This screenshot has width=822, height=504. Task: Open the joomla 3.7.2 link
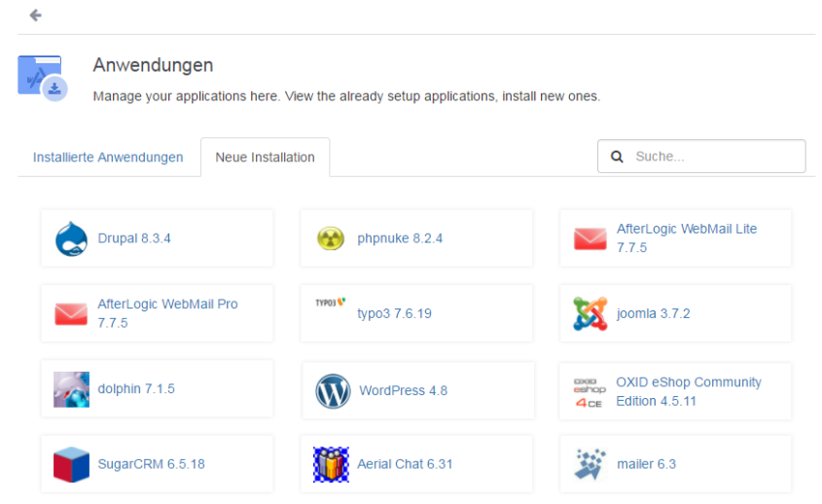pyautogui.click(x=653, y=313)
